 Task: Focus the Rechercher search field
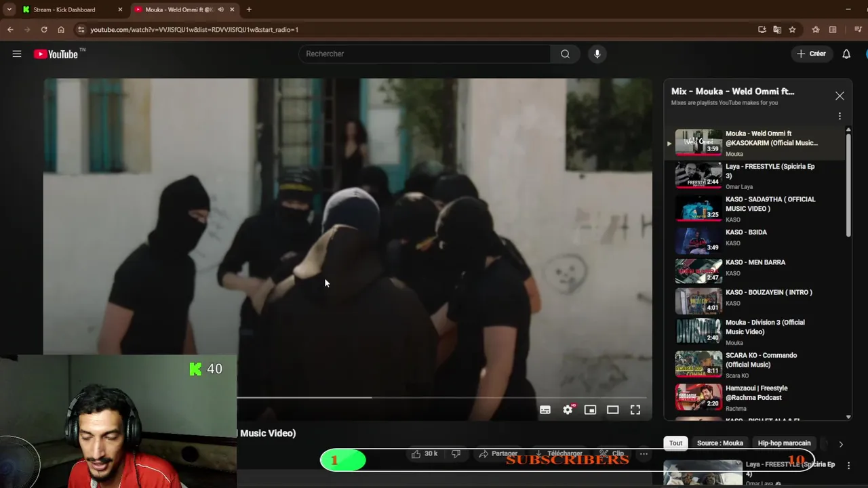point(425,54)
